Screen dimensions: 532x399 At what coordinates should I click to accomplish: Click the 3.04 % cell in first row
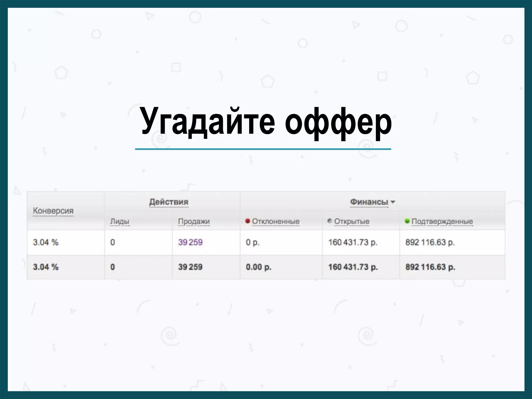pyautogui.click(x=46, y=242)
